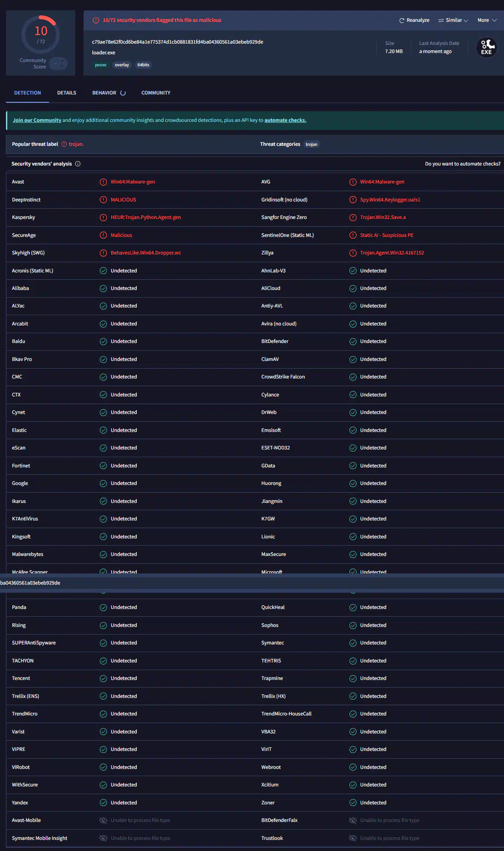Viewport: 504px width, 851px height.
Task: Go to the Behavior tab
Action: tap(109, 93)
